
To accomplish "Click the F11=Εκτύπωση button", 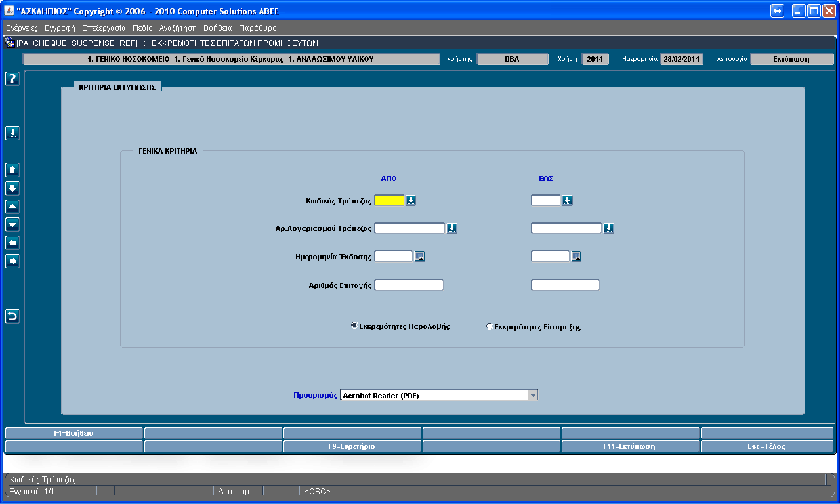I will [x=630, y=446].
